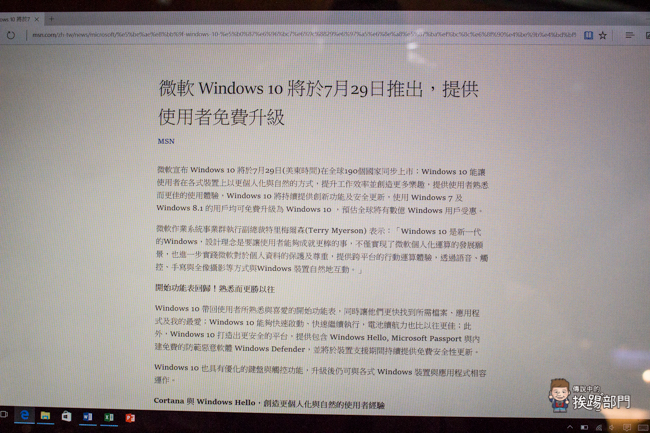This screenshot has width=650, height=433.
Task: Click Microsoft Passport text in paragraph
Action: coord(426,338)
